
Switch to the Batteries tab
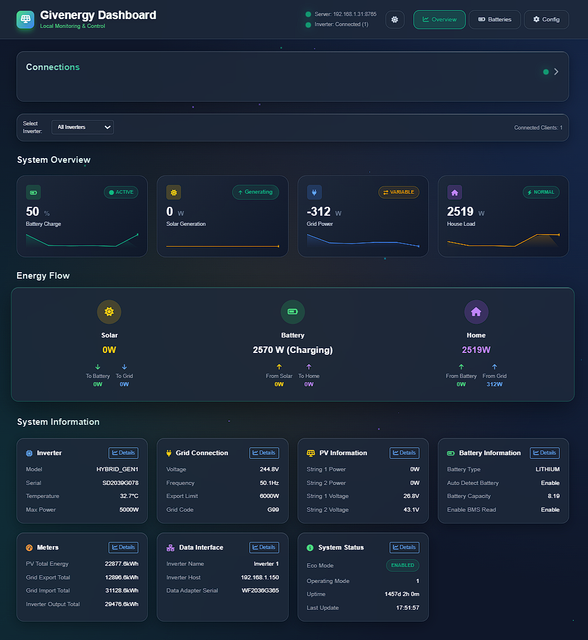(x=495, y=20)
